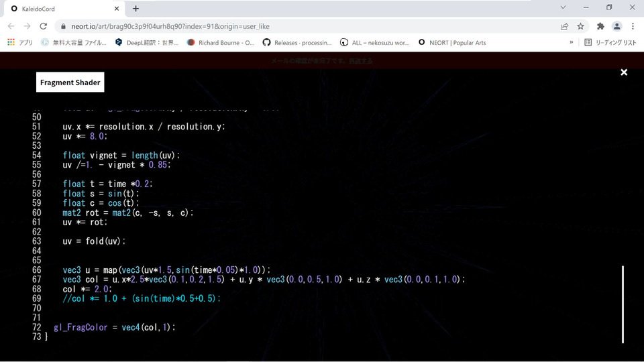Click 'float vignet = length(uv);' line
The width and height of the screenshot is (644, 362).
pyautogui.click(x=121, y=155)
